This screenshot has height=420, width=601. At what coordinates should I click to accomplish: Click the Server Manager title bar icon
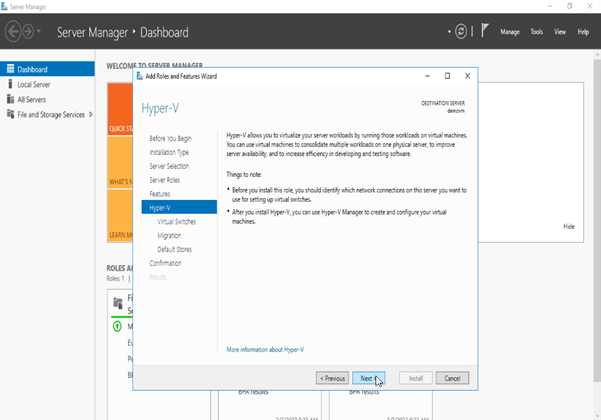(4, 7)
